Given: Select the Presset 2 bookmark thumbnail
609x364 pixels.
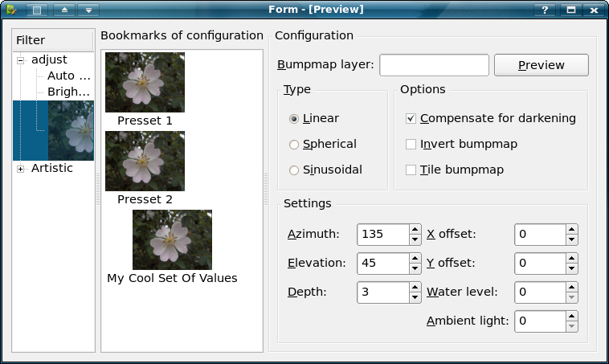Looking at the screenshot, I should (145, 161).
